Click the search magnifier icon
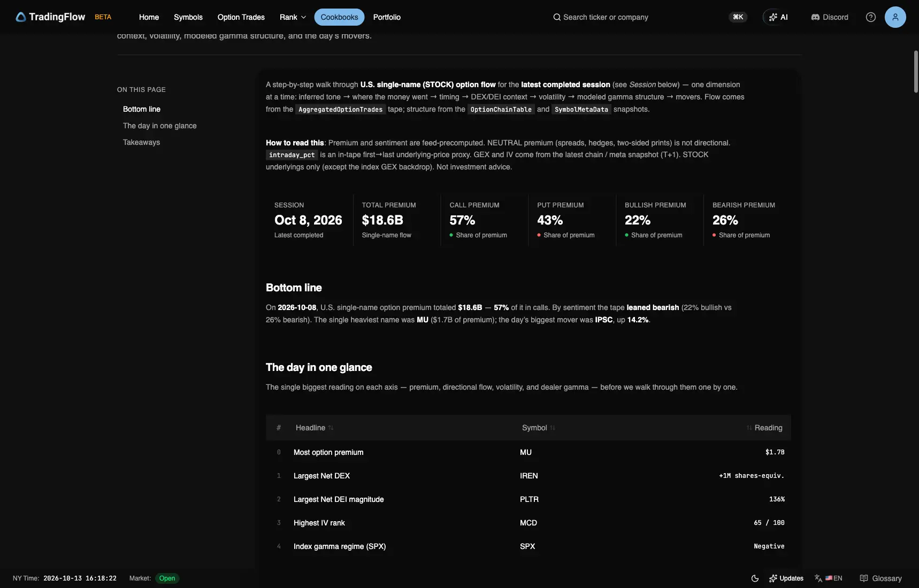Image resolution: width=919 pixels, height=588 pixels. pos(557,17)
